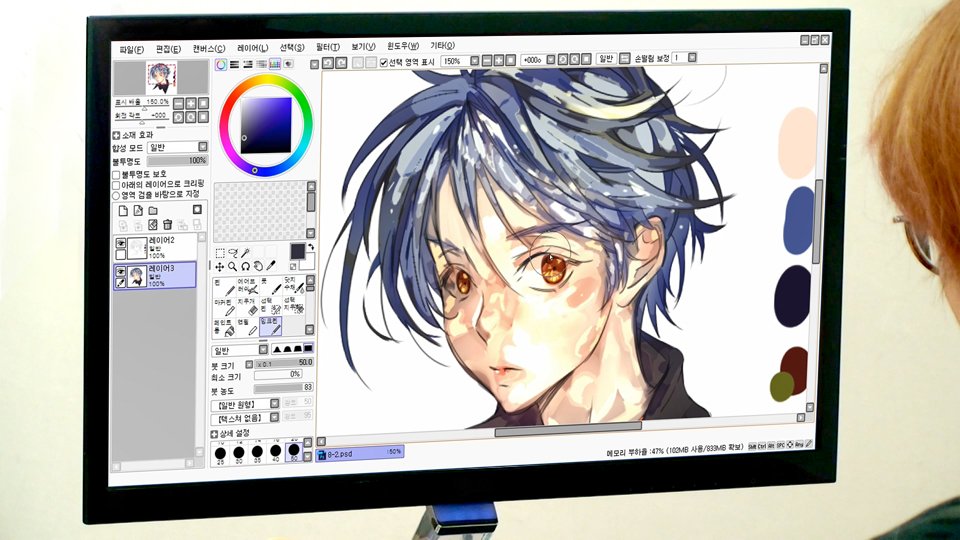Select the 레이어2 layer thumbnail
The width and height of the screenshot is (960, 540).
(137, 248)
